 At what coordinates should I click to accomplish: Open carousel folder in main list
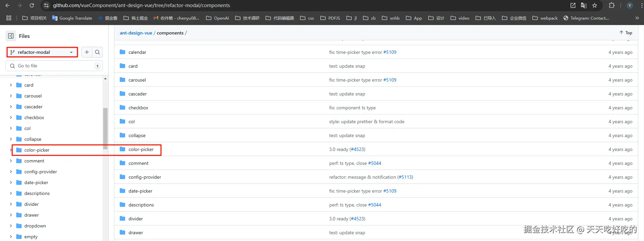pyautogui.click(x=137, y=80)
